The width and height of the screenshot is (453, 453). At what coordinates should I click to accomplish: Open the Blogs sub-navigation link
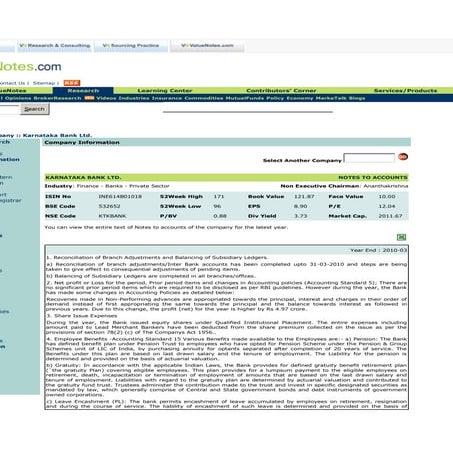pyautogui.click(x=357, y=98)
